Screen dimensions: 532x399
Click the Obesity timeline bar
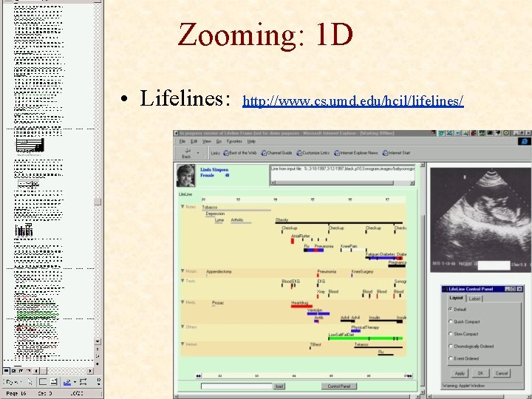point(338,223)
